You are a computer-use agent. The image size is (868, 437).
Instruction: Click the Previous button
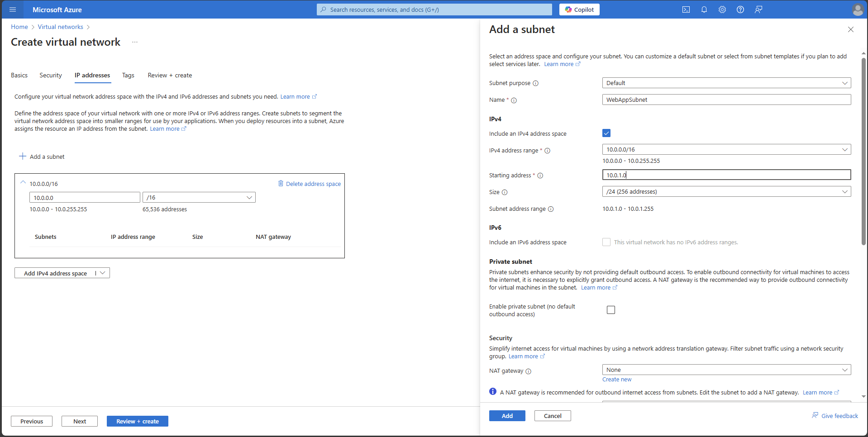(x=32, y=421)
